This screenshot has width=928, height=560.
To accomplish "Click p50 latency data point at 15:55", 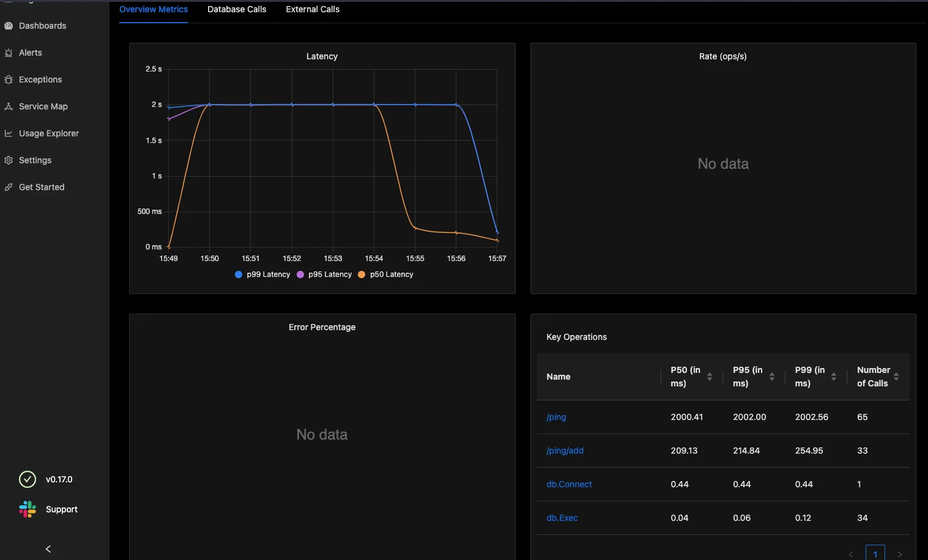I will click(415, 228).
